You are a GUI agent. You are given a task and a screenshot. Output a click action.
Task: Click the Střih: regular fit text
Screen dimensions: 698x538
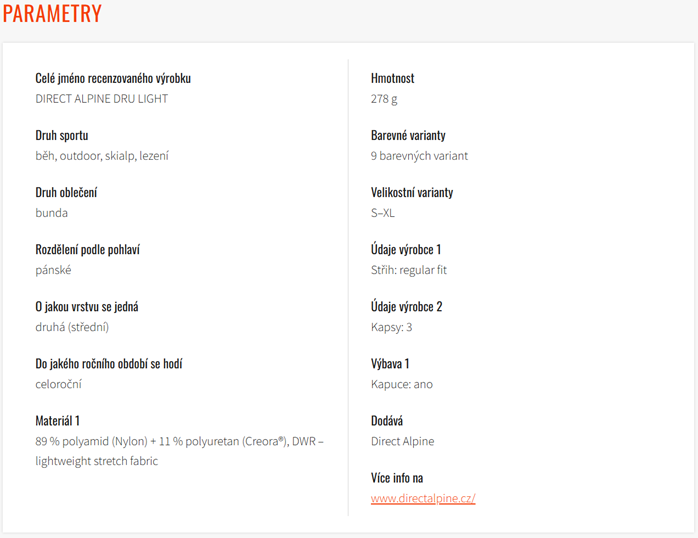[409, 270]
